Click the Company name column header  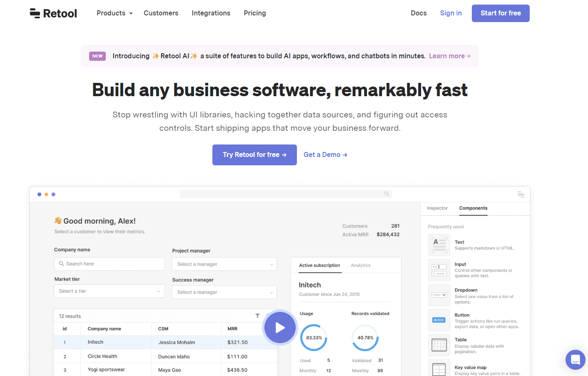coord(105,329)
